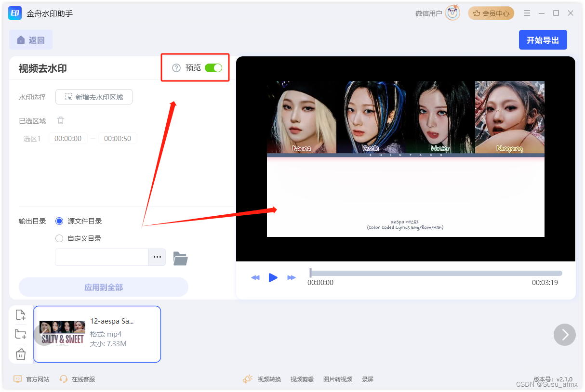The width and height of the screenshot is (585, 392).
Task: Click the 返回 back button
Action: click(31, 40)
